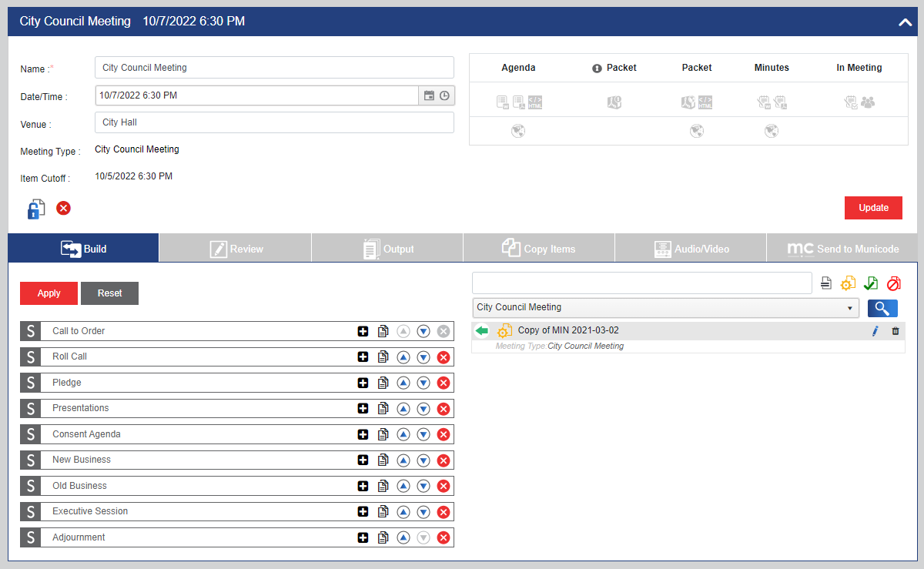Click into the Venue field

point(275,122)
